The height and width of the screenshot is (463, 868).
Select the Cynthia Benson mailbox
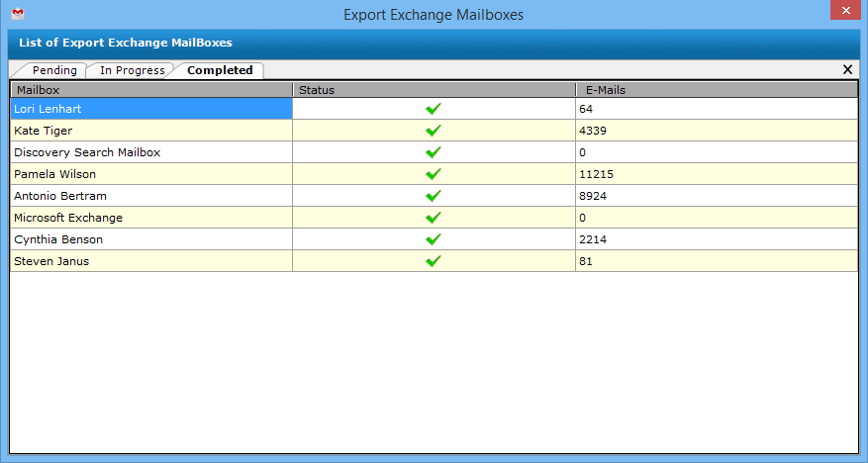click(151, 239)
